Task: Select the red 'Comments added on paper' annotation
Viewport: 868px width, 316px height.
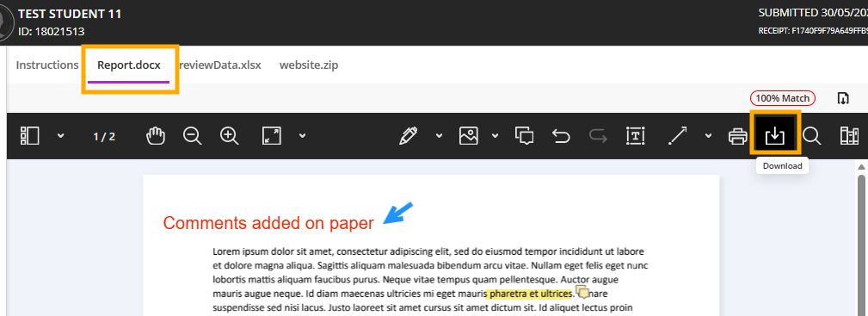Action: [x=268, y=223]
